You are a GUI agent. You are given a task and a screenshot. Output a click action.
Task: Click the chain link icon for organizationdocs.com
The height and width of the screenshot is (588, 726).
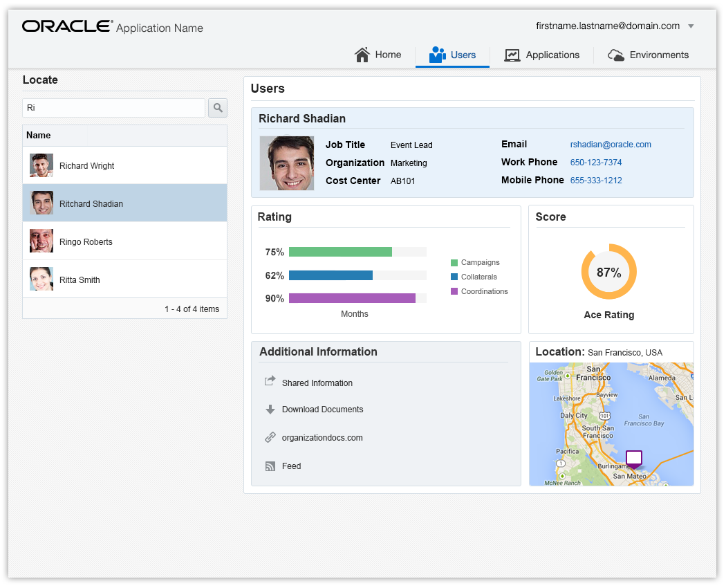[x=270, y=438]
